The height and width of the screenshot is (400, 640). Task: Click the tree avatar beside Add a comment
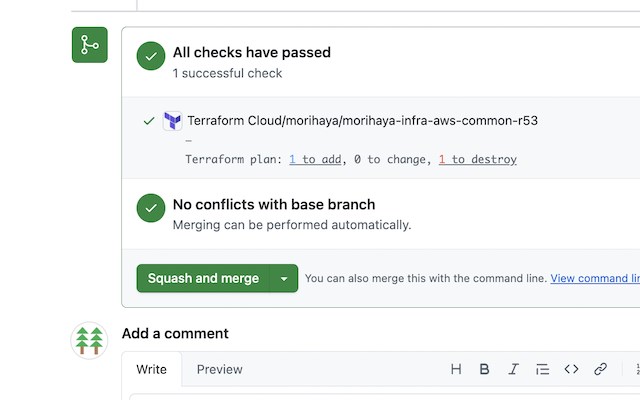coord(90,340)
